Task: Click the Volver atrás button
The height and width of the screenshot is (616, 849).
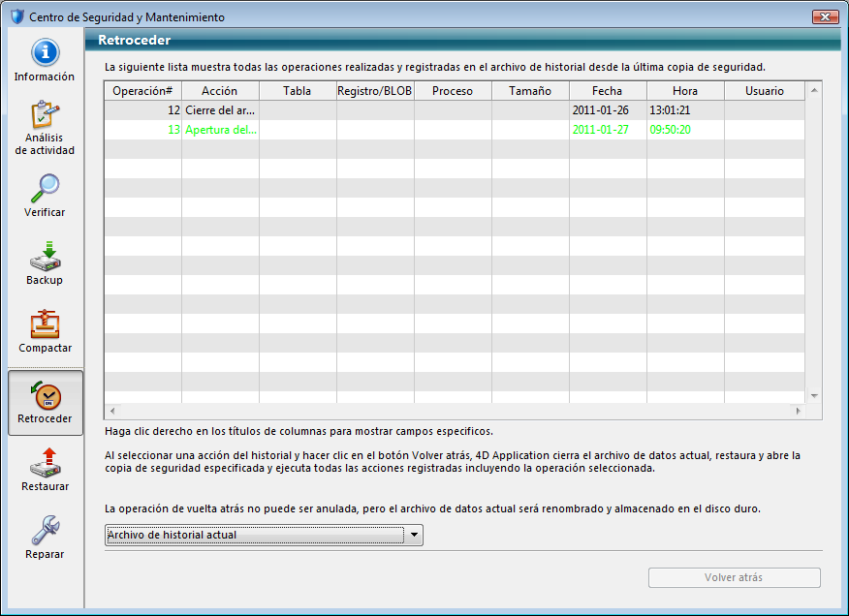Action: coord(734,577)
